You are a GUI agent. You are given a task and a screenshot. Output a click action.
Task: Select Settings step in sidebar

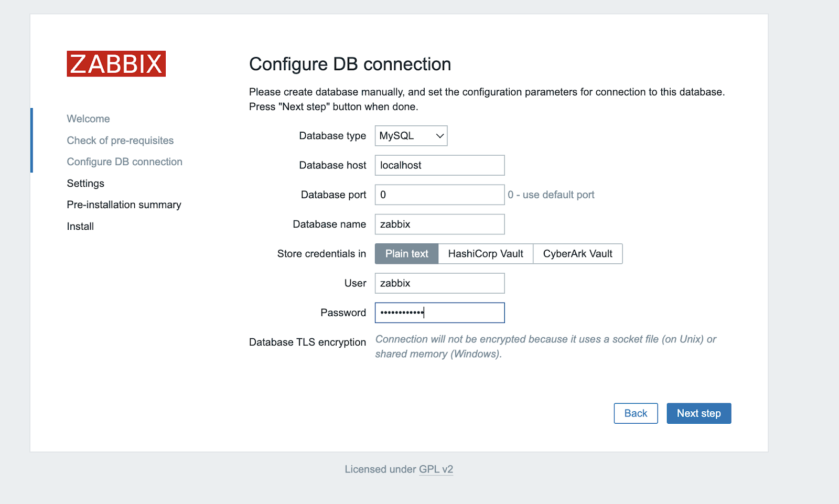click(x=85, y=184)
